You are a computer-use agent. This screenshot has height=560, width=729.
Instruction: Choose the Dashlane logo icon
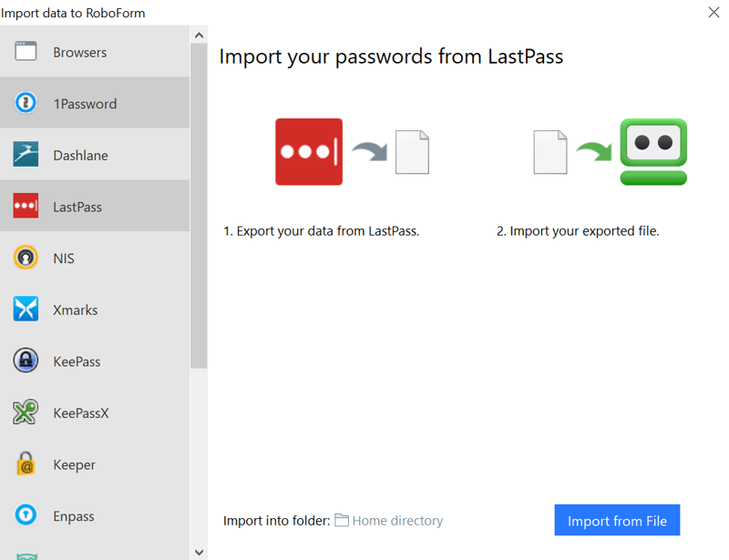pyautogui.click(x=26, y=154)
